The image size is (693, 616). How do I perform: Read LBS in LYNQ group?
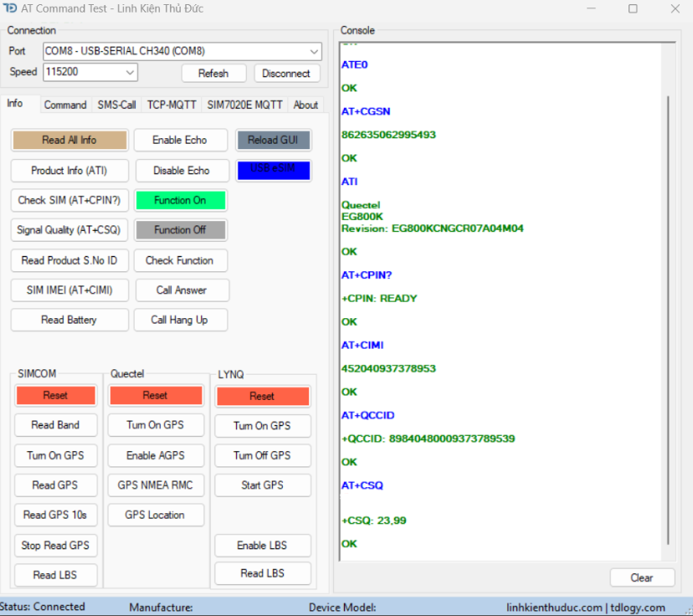coord(263,573)
